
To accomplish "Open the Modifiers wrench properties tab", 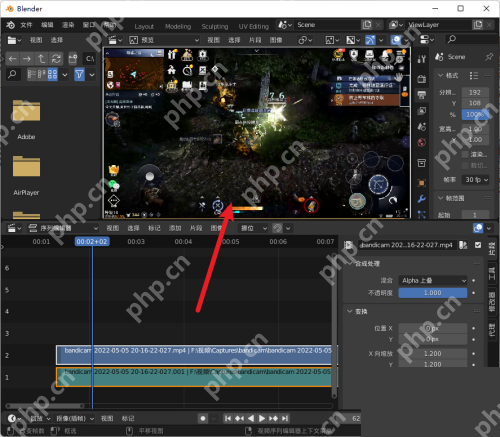I will 422,199.
